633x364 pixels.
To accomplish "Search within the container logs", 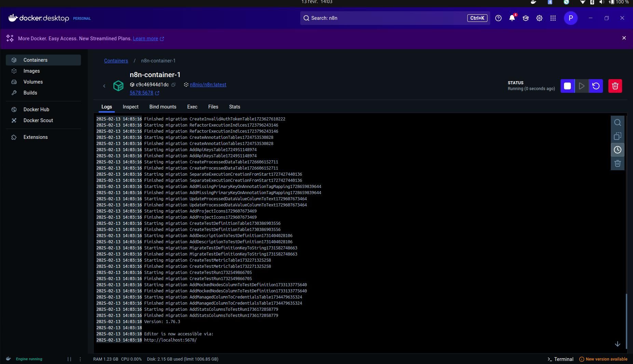I will [618, 122].
